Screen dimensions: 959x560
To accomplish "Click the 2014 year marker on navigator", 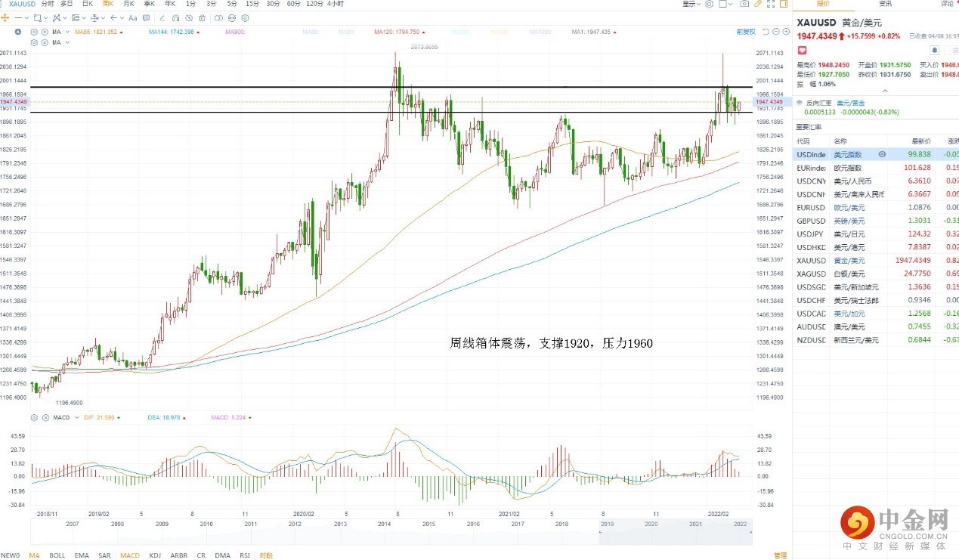I will 384,523.
